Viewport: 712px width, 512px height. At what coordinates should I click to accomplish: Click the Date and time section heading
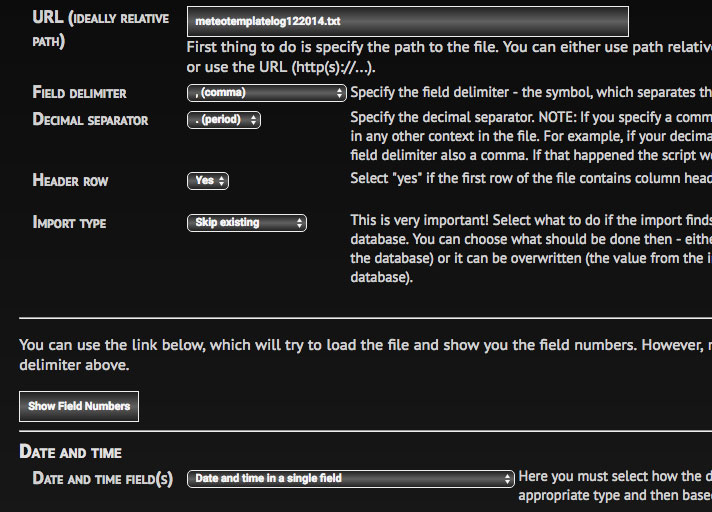(x=71, y=452)
